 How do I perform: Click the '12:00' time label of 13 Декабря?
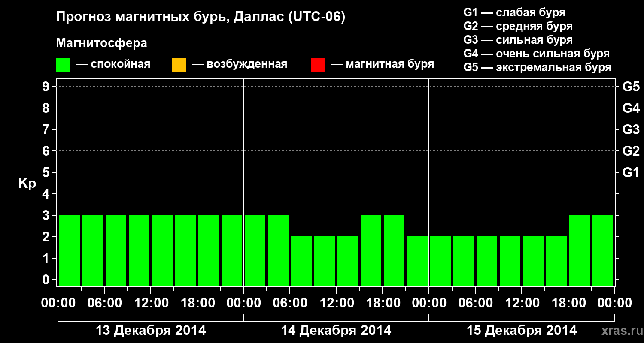click(x=151, y=303)
